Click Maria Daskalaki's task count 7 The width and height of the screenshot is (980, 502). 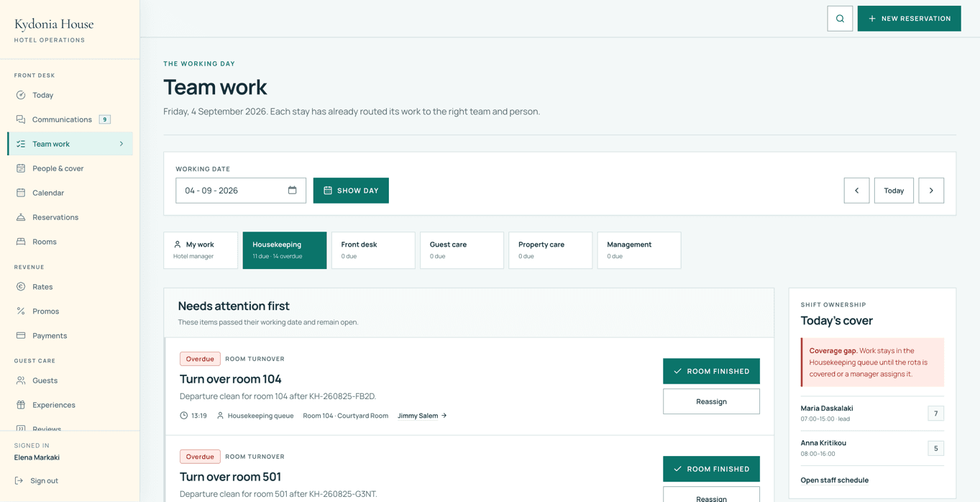point(935,414)
